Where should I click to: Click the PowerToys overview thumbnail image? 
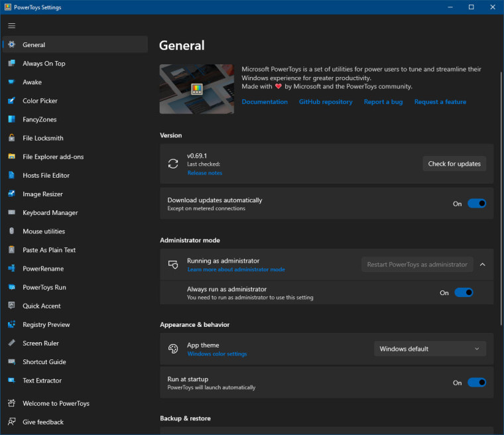tap(196, 89)
